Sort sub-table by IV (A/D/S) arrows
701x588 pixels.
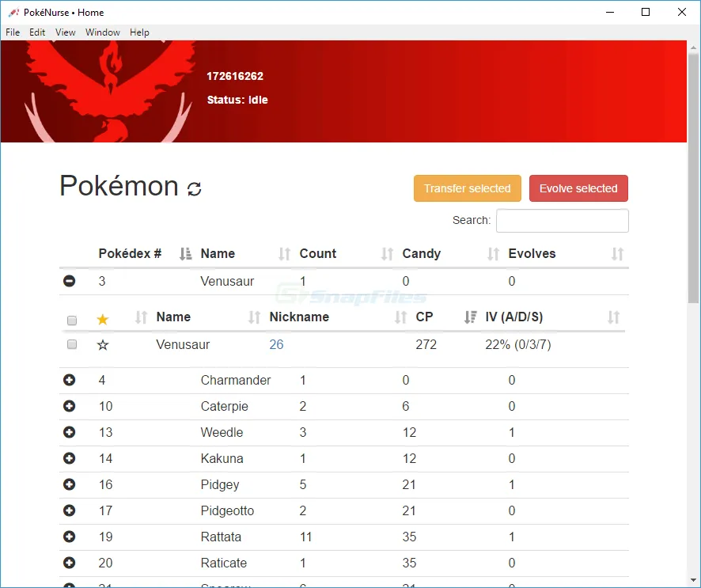[613, 317]
